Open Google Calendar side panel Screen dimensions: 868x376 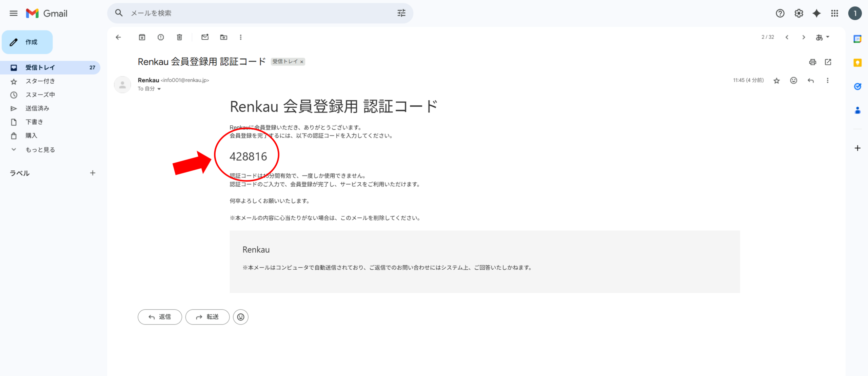pos(858,39)
